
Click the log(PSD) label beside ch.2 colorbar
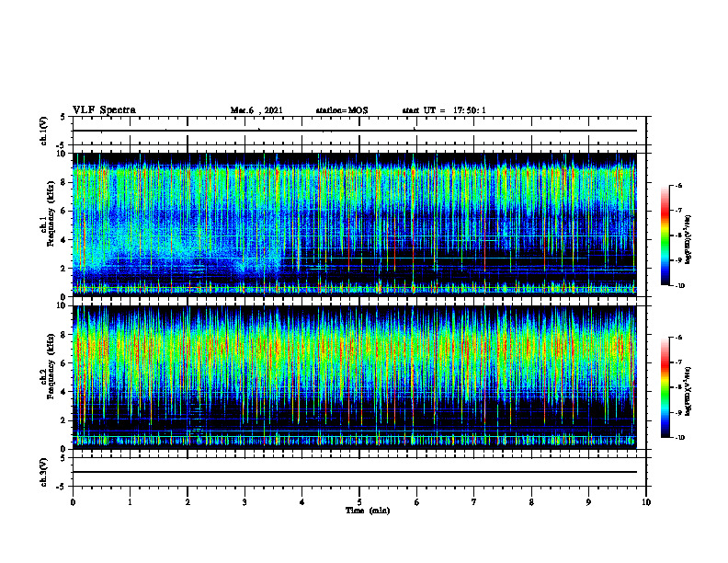pos(688,390)
